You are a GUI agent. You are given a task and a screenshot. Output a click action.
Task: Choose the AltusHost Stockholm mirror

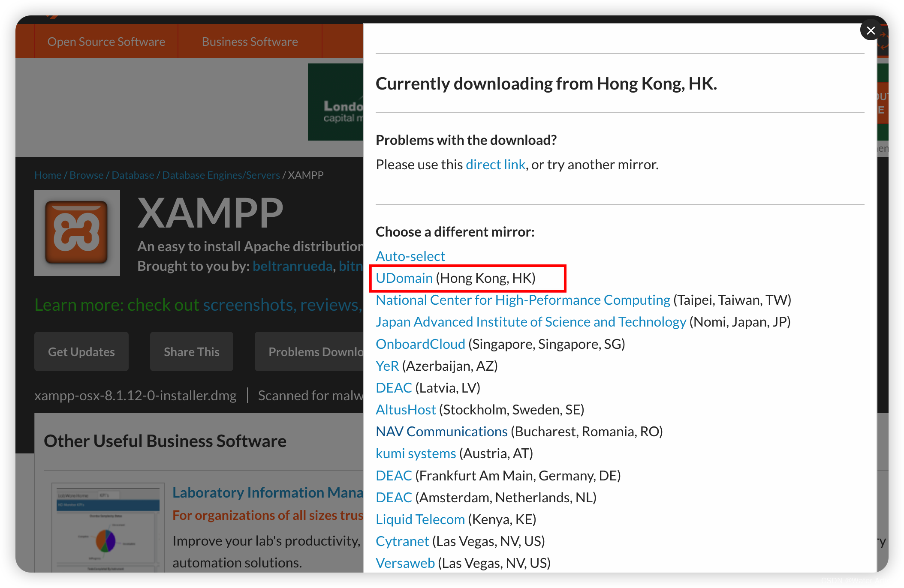pyautogui.click(x=405, y=409)
